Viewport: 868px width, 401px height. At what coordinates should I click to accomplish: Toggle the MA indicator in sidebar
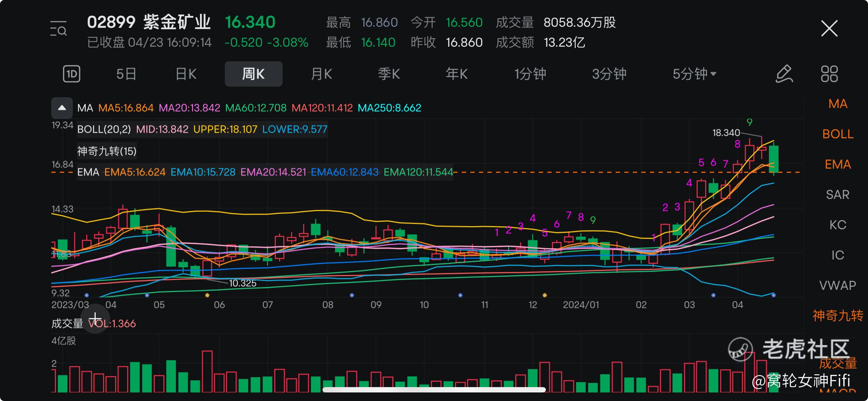[838, 104]
